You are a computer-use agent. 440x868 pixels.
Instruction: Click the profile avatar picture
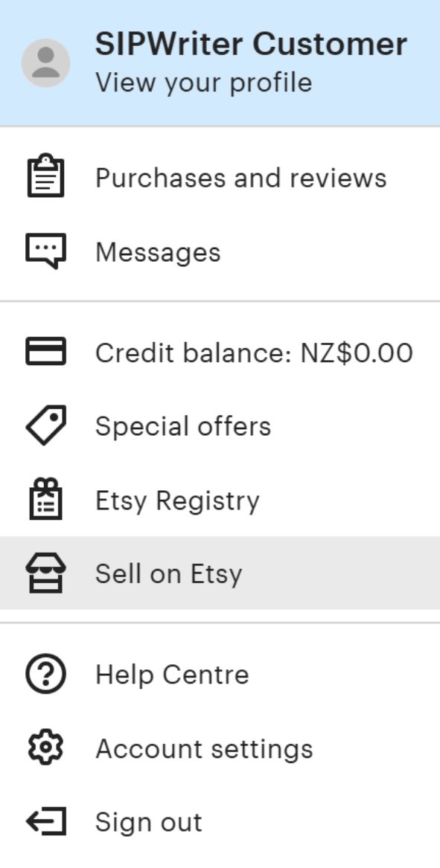pos(46,60)
